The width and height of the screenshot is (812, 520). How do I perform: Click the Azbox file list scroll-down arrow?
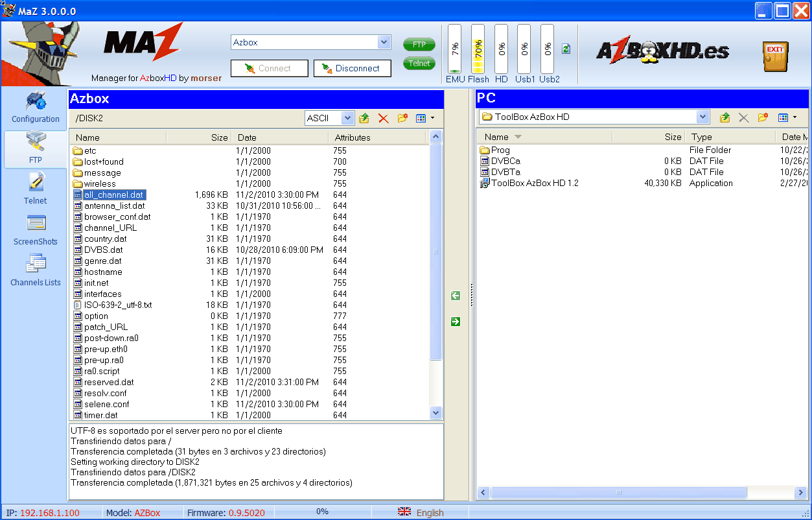coord(436,412)
